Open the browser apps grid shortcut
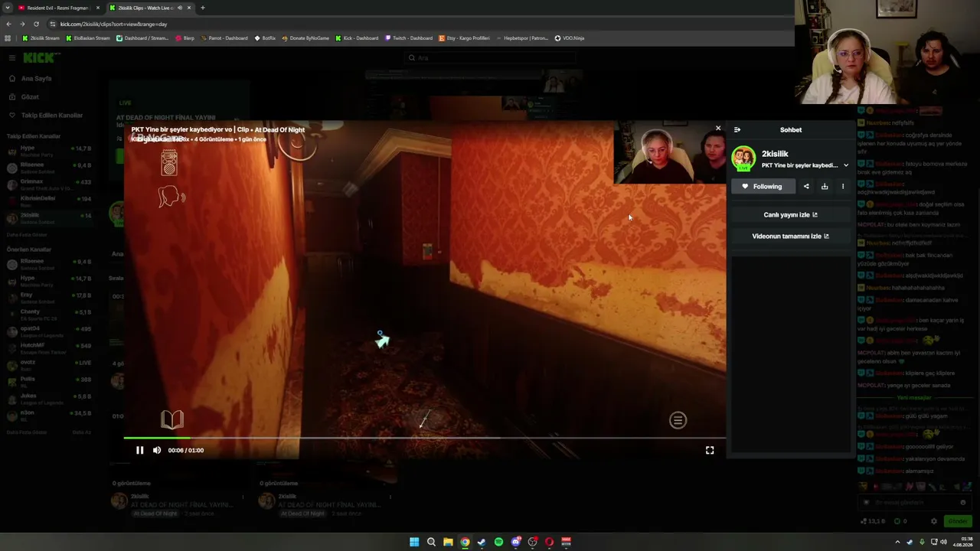 (8, 38)
